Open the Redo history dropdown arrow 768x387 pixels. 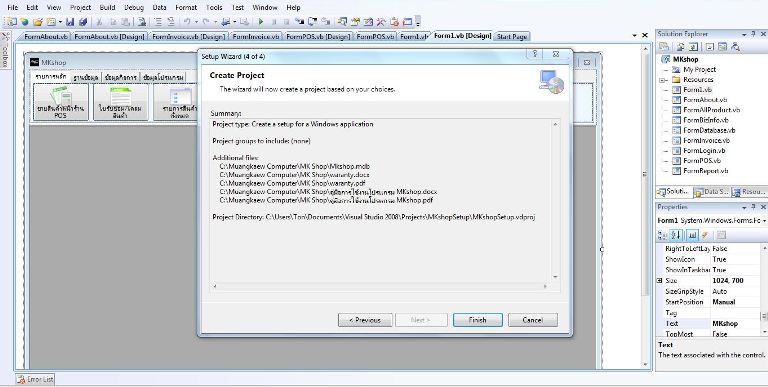(x=216, y=22)
